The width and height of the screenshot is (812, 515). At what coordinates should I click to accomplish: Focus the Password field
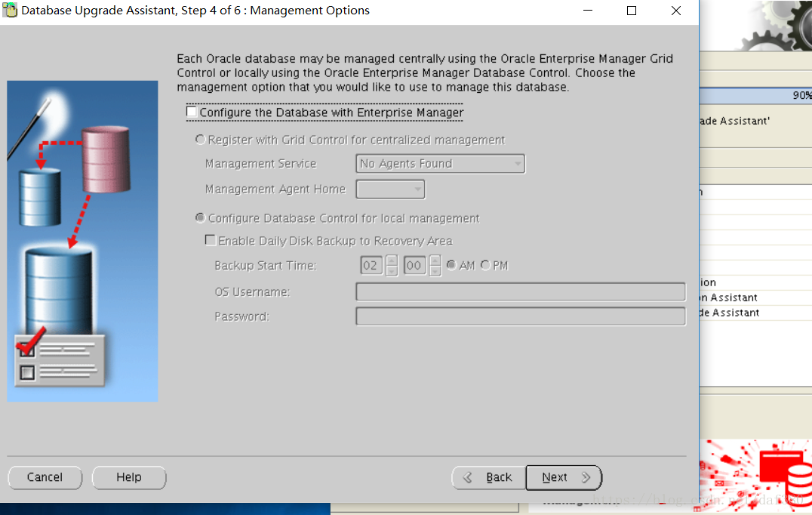point(521,316)
